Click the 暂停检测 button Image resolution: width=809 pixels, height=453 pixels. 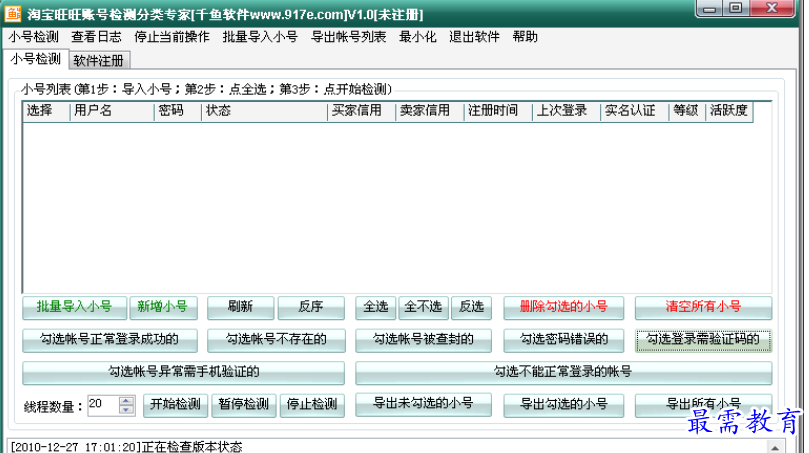coord(244,405)
